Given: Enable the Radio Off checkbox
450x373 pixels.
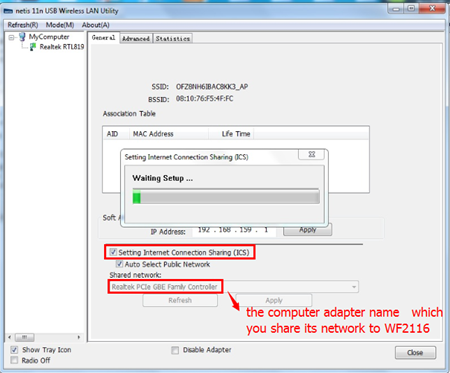Looking at the screenshot, I should (x=14, y=360).
